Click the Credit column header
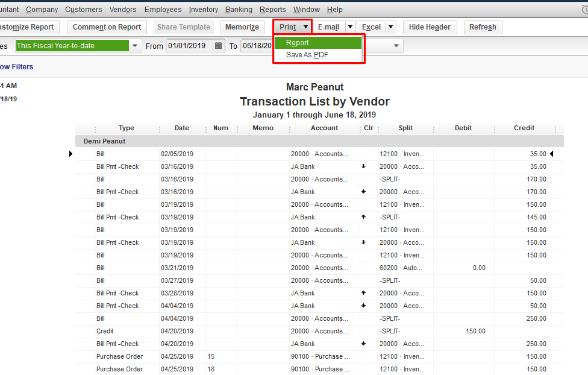 tap(524, 128)
